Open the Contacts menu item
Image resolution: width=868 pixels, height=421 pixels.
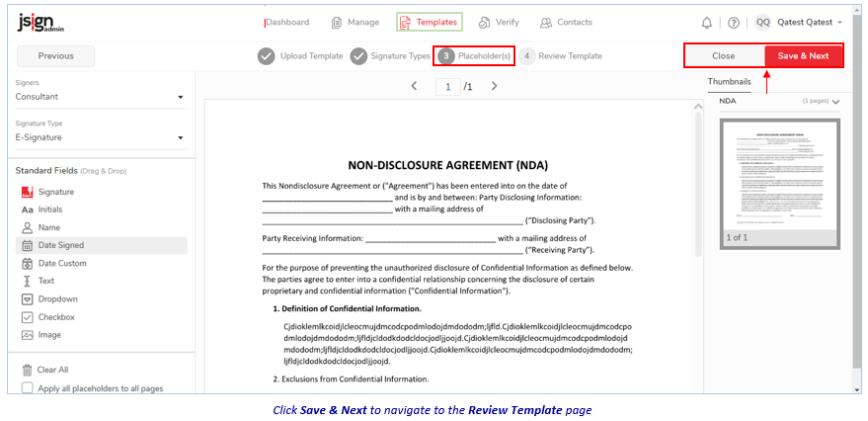(x=566, y=22)
